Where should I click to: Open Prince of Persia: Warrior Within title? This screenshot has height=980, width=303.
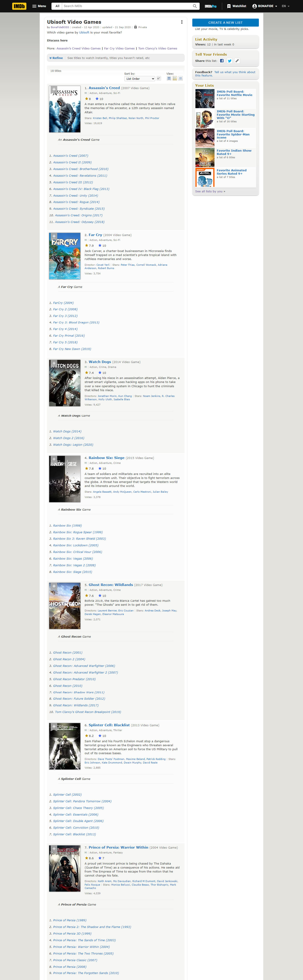point(118,848)
